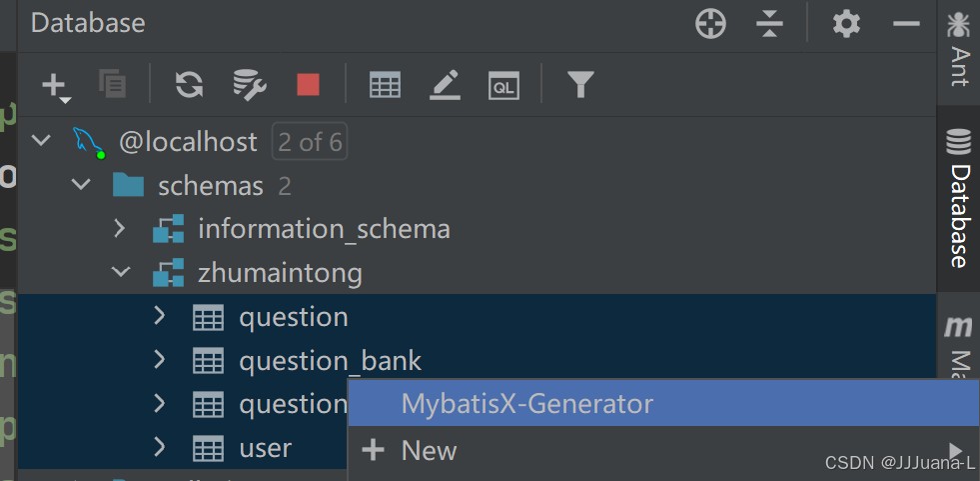Image resolution: width=980 pixels, height=481 pixels.
Task: Open the Database panel gear settings
Action: tap(846, 24)
